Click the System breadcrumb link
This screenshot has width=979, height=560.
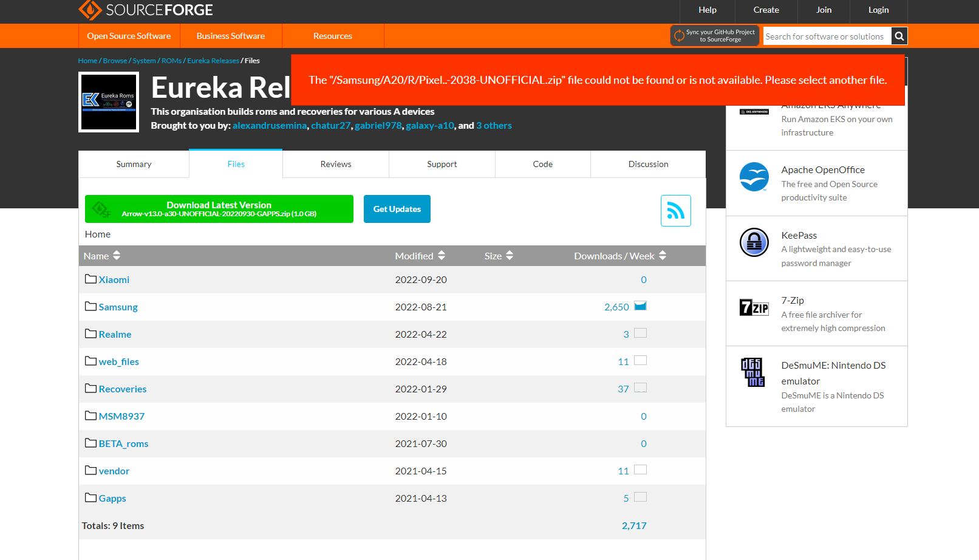(x=145, y=61)
